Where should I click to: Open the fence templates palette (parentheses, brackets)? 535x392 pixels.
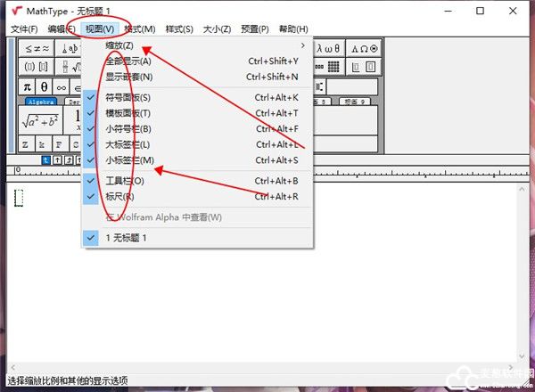tap(37, 67)
